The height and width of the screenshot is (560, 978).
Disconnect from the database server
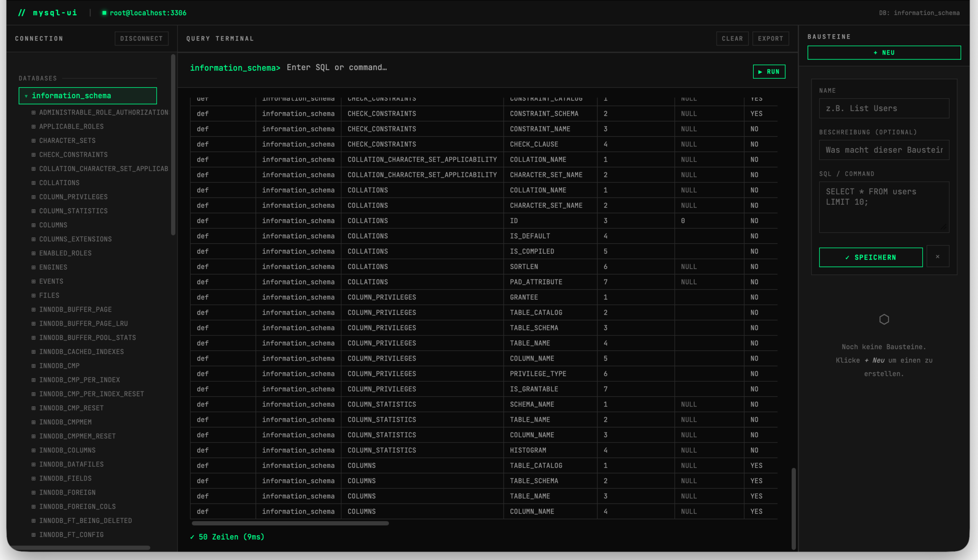[x=141, y=39]
